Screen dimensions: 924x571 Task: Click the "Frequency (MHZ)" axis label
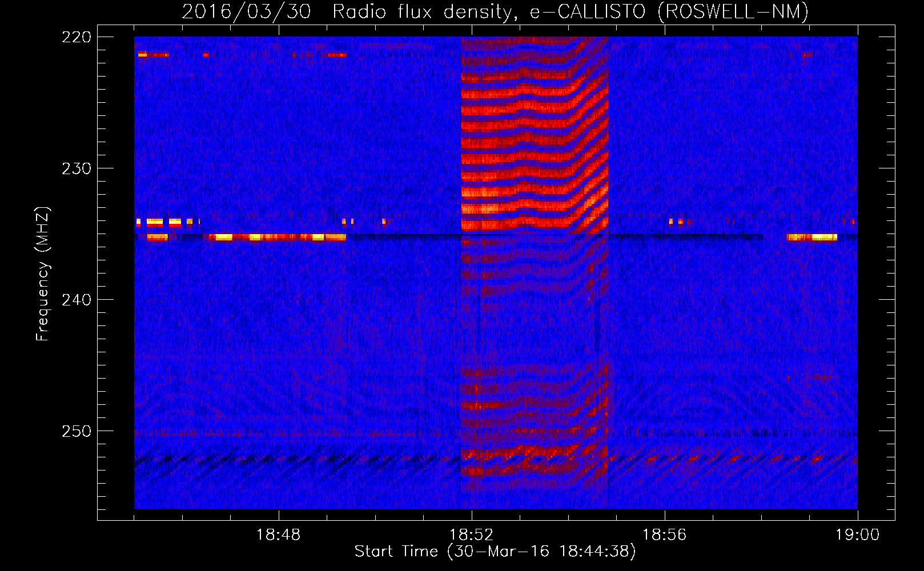(43, 274)
